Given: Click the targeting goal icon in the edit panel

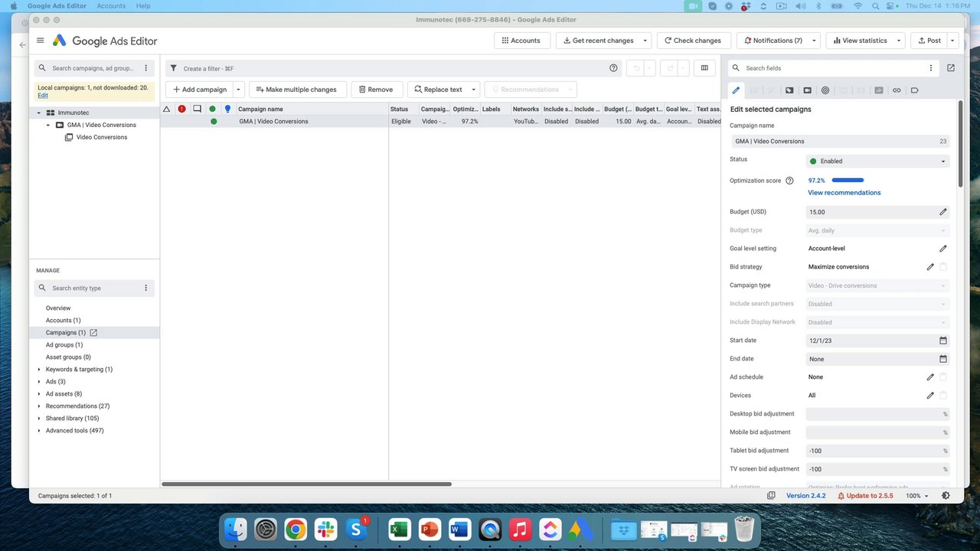Looking at the screenshot, I should 825,90.
